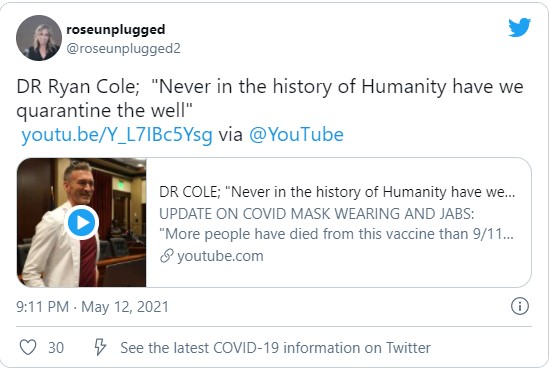
Task: Click the 30 likes count
Action: click(x=56, y=348)
